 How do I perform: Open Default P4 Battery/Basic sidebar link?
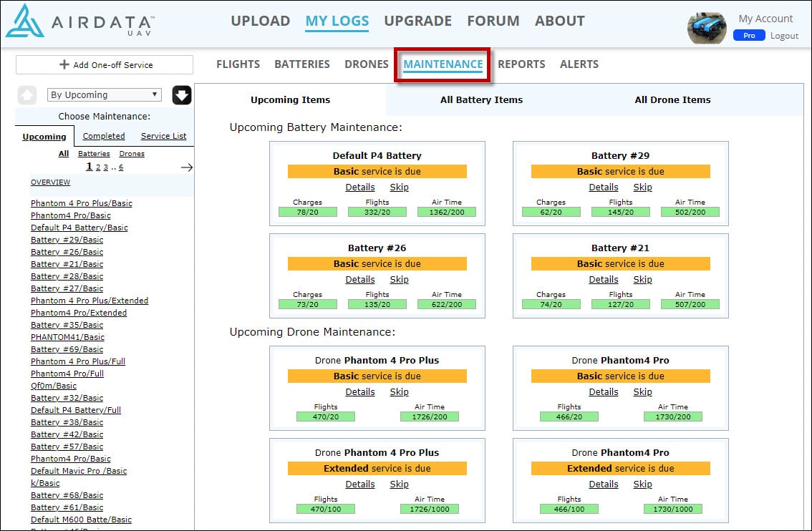(79, 228)
